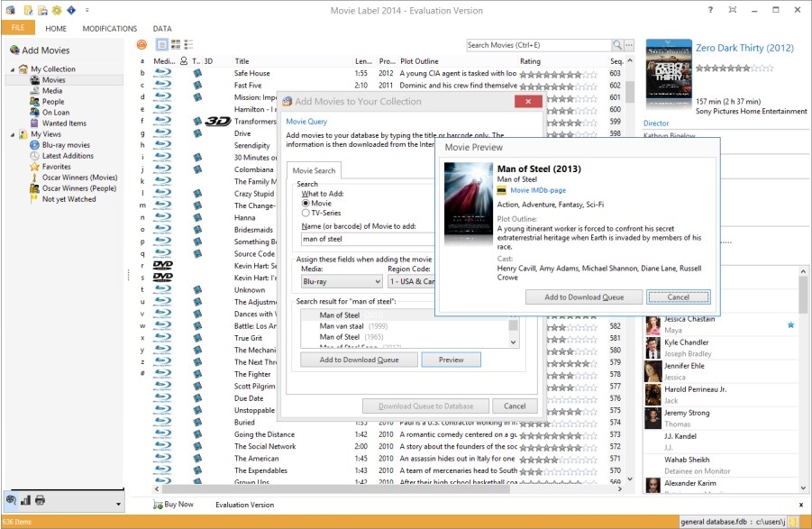Click the movie name input field containing man of steel
Screen dimensions: 812x529
tap(369, 239)
